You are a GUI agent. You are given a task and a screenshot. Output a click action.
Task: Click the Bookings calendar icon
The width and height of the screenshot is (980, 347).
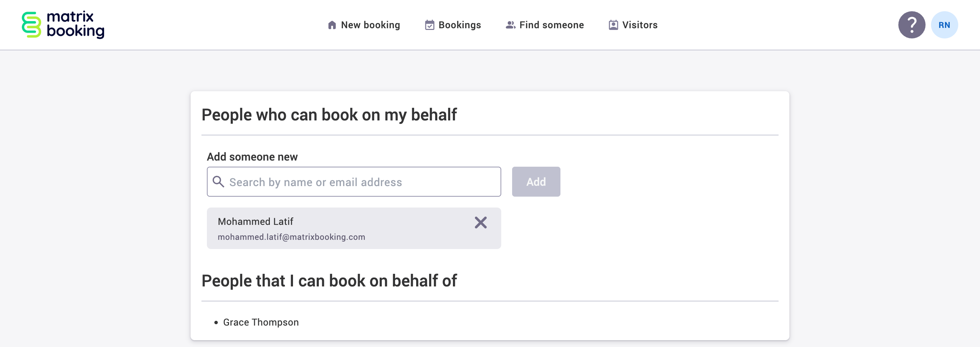(429, 24)
